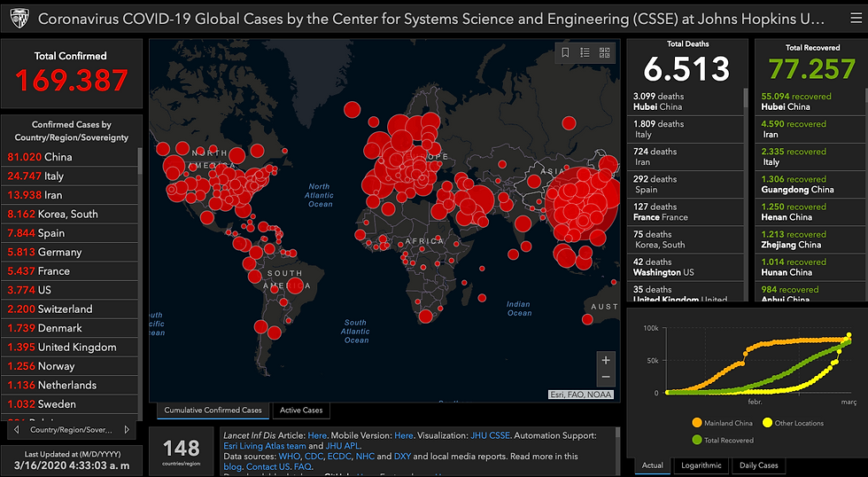868x477 pixels.
Task: Open the blog link
Action: 232,467
